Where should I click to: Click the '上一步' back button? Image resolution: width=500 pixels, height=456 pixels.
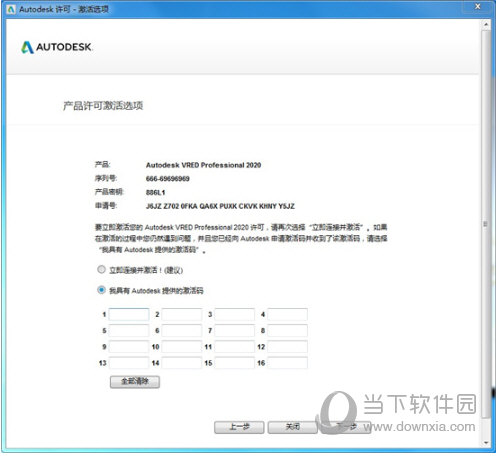pos(239,427)
